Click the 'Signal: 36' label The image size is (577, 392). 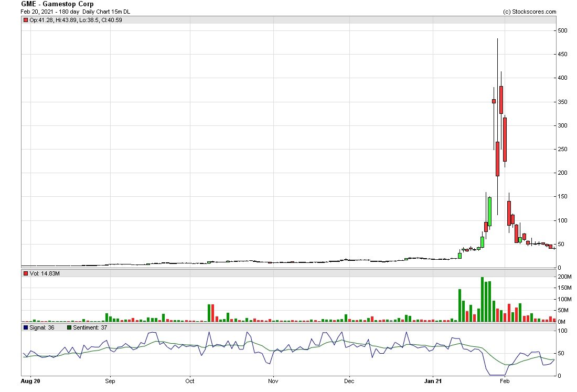click(42, 327)
